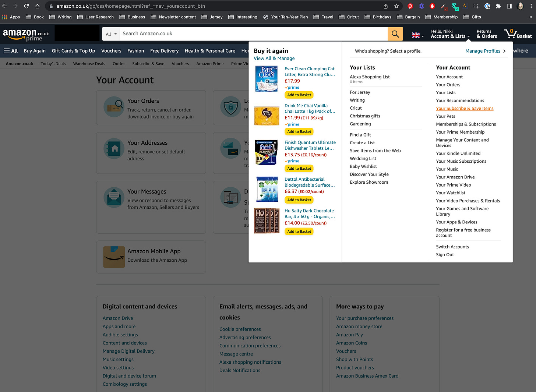The height and width of the screenshot is (392, 536).
Task: Open Manage Profiles link
Action: click(x=485, y=51)
